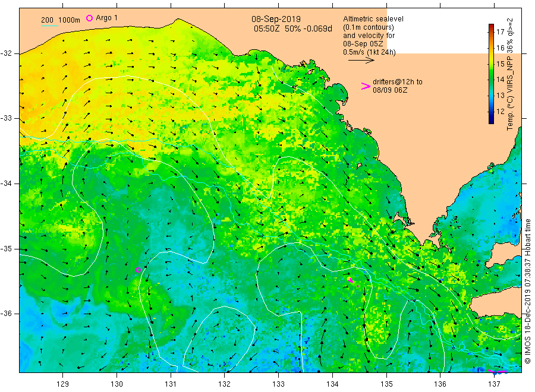This screenshot has width=535, height=392.
Task: Click the latitude label -34
Action: click(6, 184)
